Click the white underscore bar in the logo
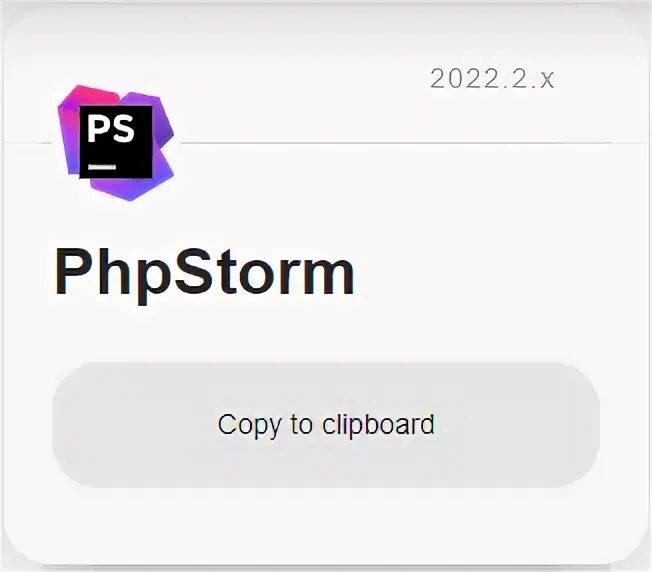652x572 pixels. [102, 167]
